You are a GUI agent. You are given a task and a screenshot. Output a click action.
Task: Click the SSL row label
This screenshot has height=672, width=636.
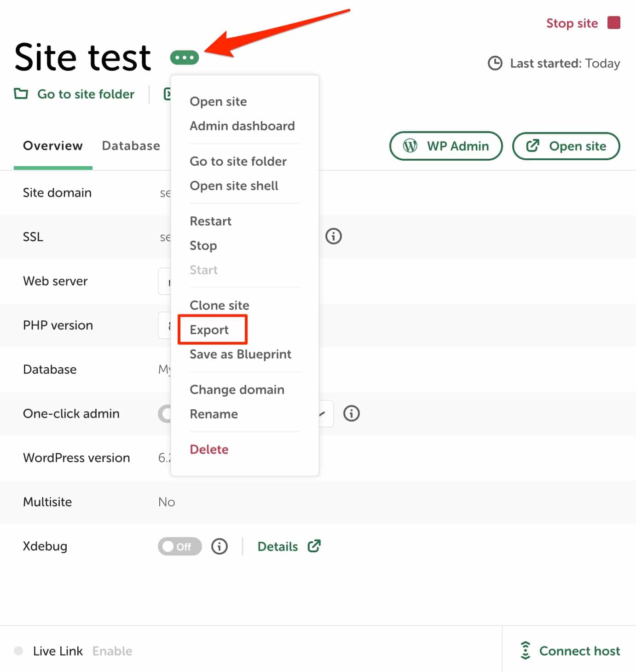(x=33, y=237)
